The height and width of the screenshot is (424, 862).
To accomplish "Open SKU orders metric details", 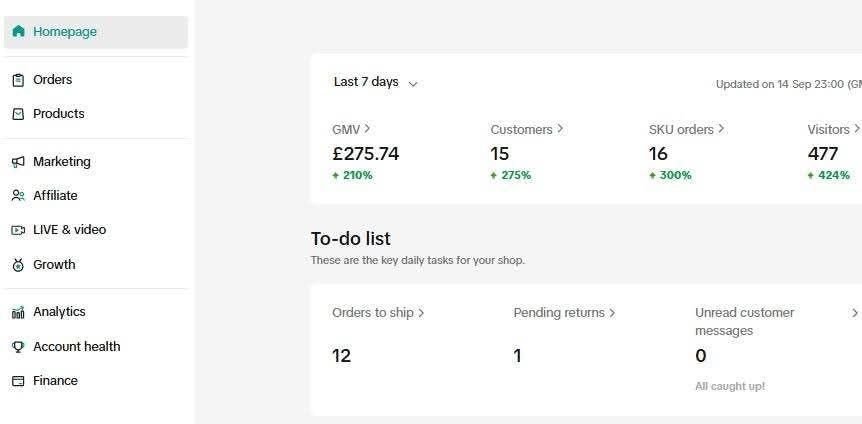I will [x=687, y=129].
